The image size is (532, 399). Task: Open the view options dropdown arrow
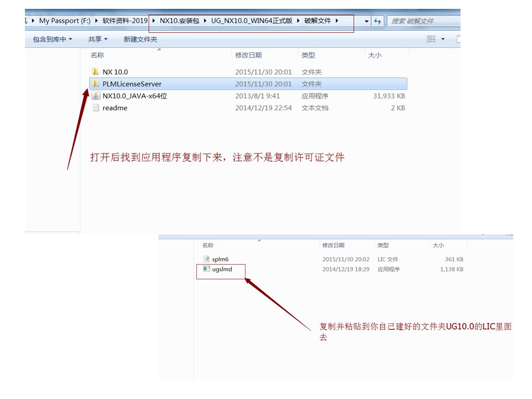point(443,39)
